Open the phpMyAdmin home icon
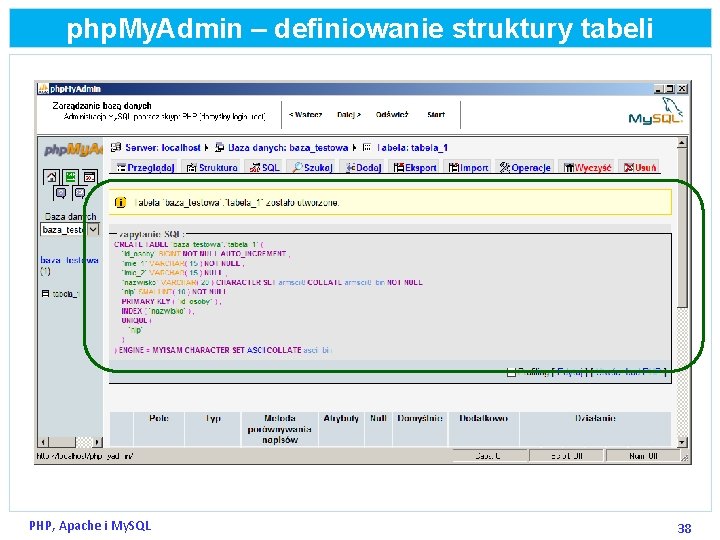The image size is (720, 540). pos(51,177)
